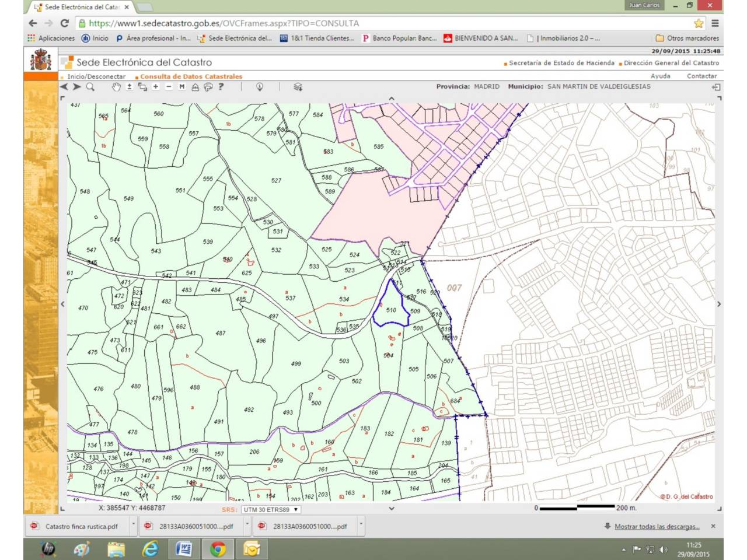Choose the zoom window rectangle tool
Viewport: 747px width, 560px height.
click(x=142, y=87)
